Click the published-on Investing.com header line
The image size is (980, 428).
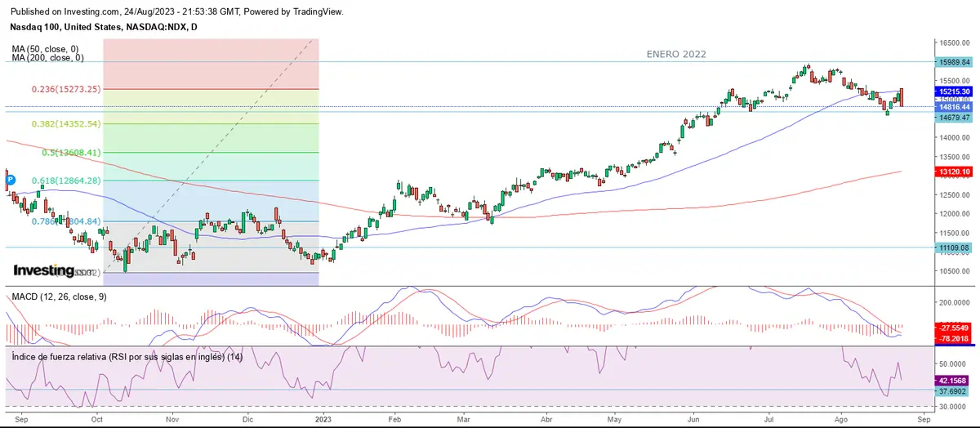click(178, 12)
